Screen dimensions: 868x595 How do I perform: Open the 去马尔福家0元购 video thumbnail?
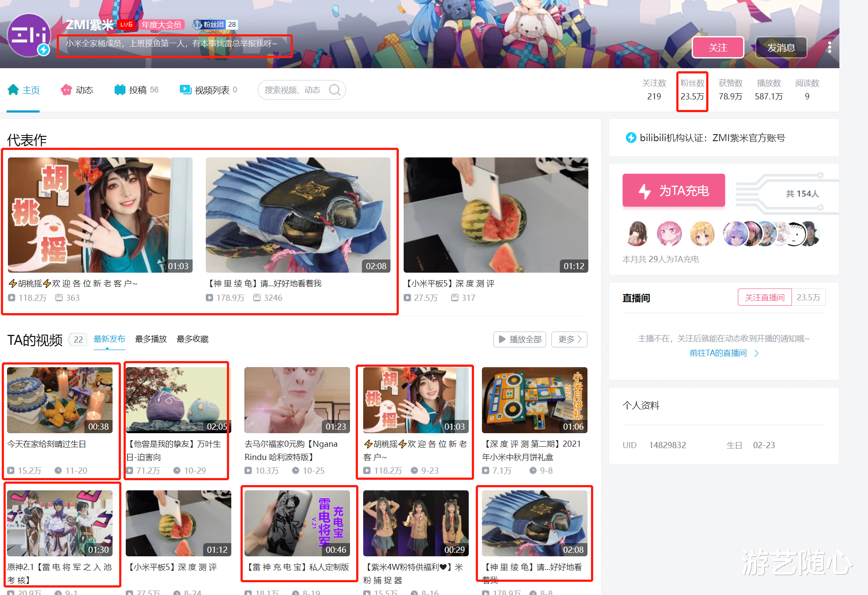[x=297, y=400]
